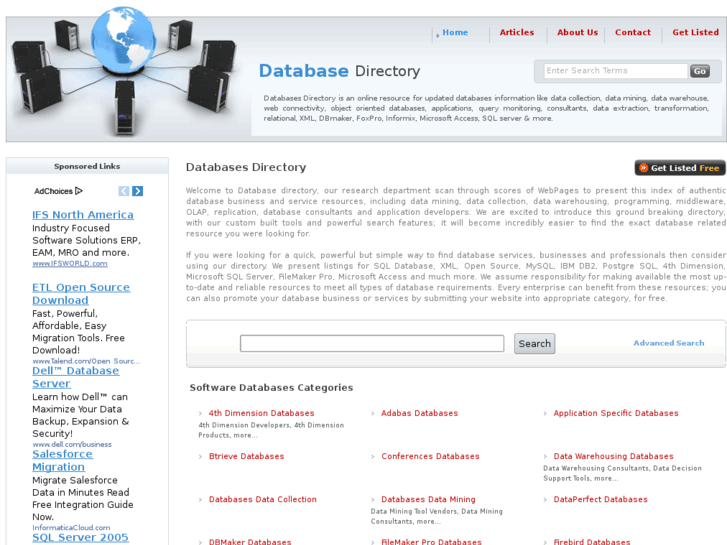Click the Software Databases Categories heading
The width and height of the screenshot is (727, 545).
(271, 387)
